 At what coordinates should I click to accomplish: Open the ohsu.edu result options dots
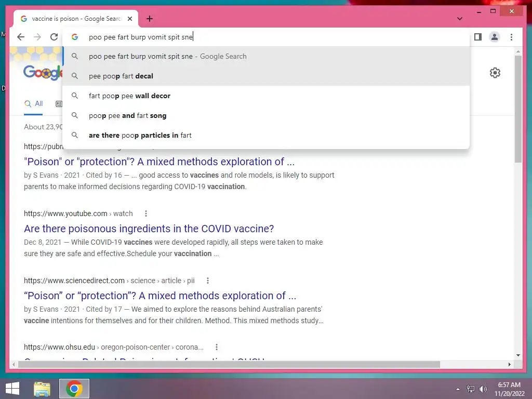click(x=217, y=347)
